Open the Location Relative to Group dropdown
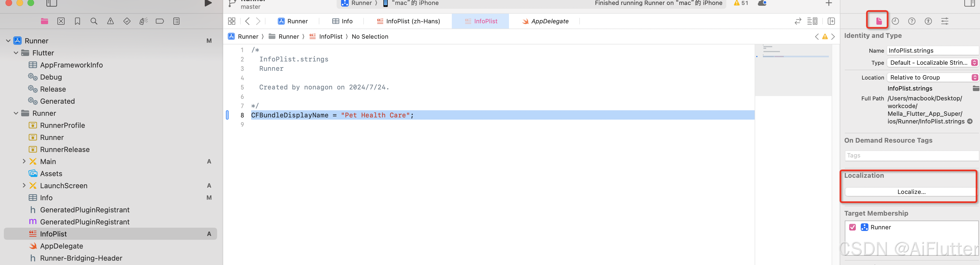The width and height of the screenshot is (980, 265). 932,77
